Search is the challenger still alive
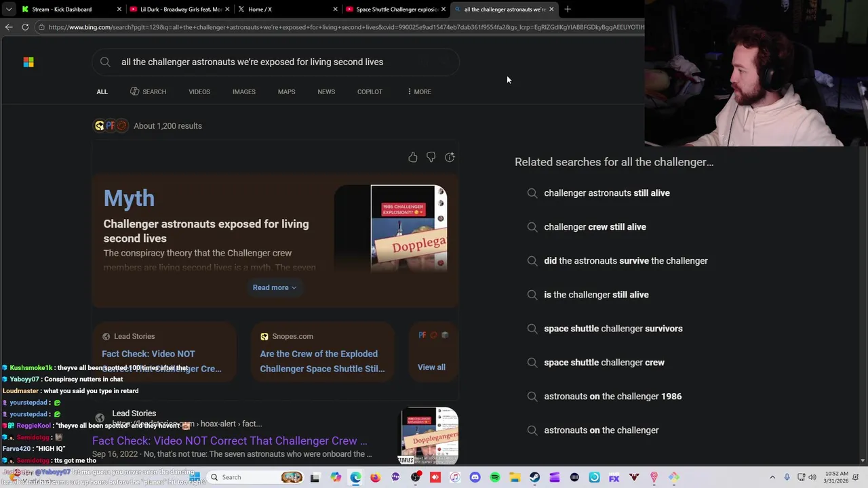Screen dimensions: 868x488 click(x=596, y=295)
